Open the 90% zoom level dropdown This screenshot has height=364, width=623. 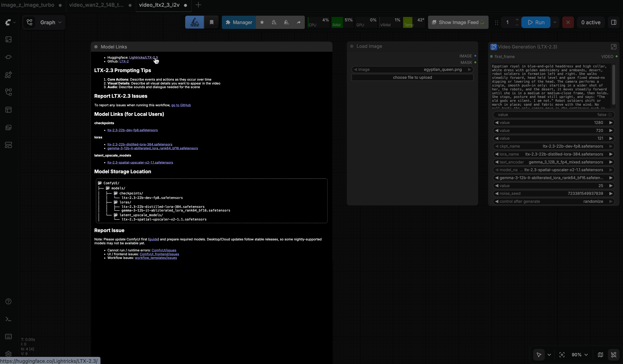tap(579, 355)
